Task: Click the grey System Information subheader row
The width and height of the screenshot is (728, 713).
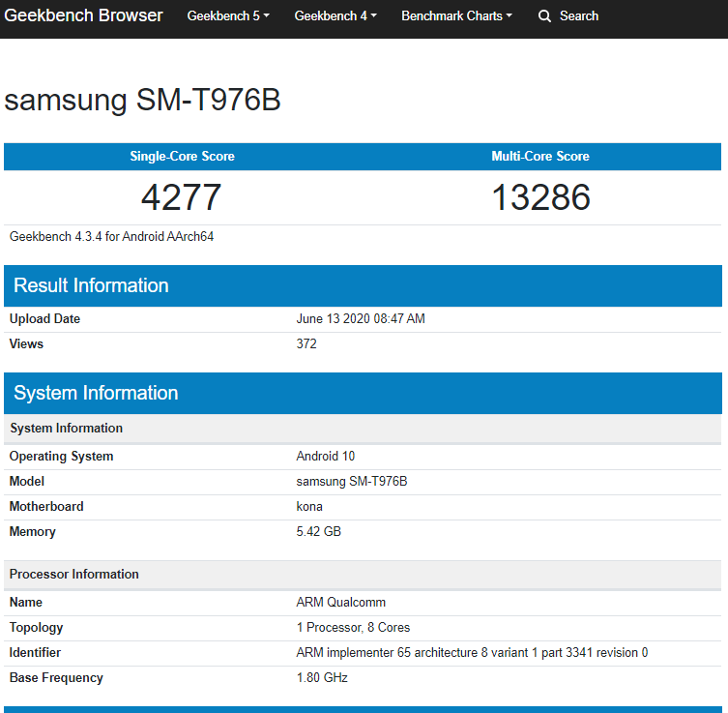Action: [x=364, y=429]
